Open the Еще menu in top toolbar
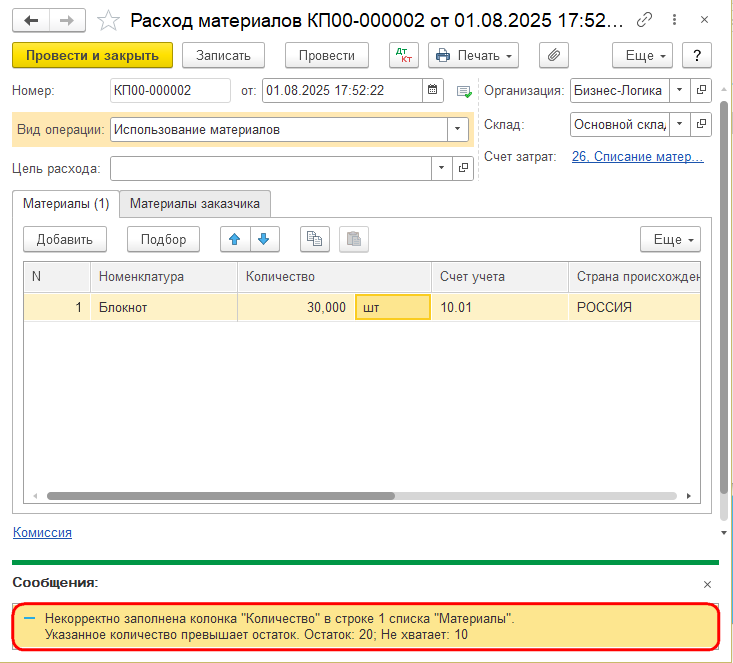733x663 pixels. tap(642, 55)
